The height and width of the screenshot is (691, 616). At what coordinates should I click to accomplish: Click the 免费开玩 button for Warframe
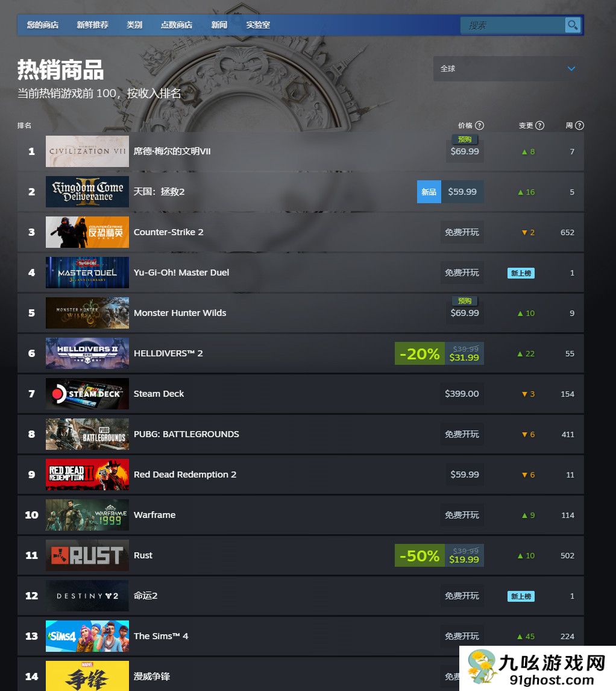pyautogui.click(x=462, y=515)
